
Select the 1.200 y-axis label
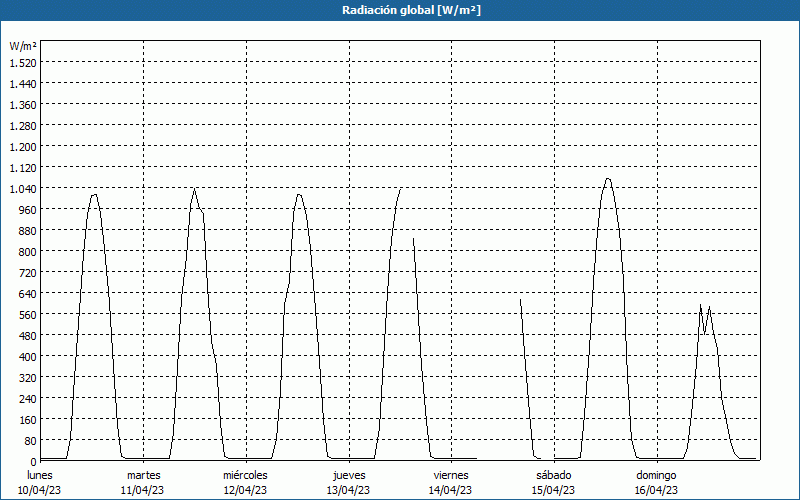tap(23, 146)
